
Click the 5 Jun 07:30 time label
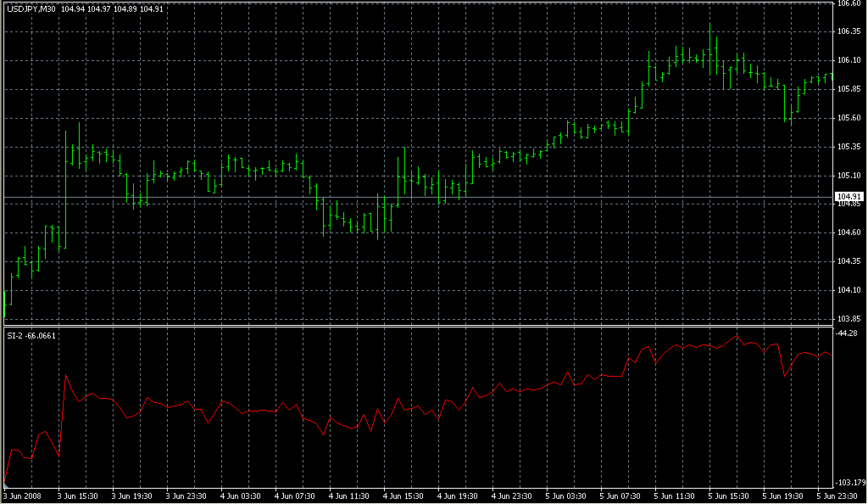click(x=620, y=496)
